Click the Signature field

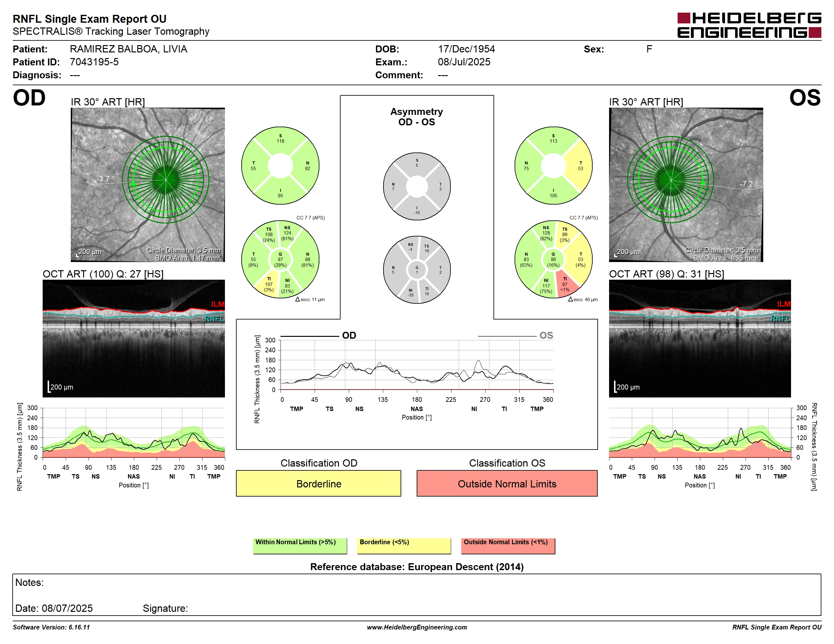click(165, 608)
